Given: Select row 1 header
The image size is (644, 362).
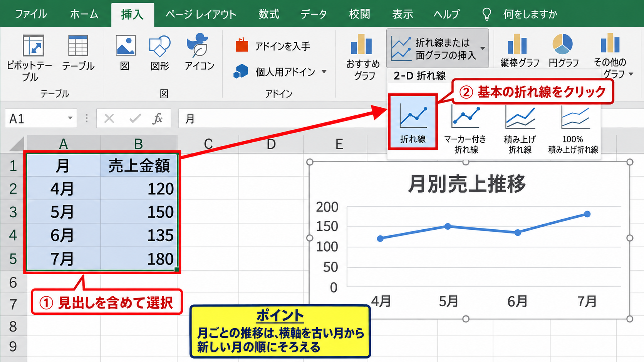Looking at the screenshot, I should click(13, 165).
